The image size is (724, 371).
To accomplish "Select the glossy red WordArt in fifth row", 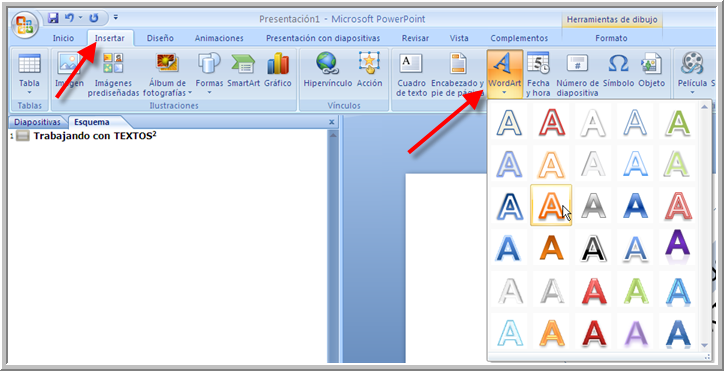I will tap(593, 290).
